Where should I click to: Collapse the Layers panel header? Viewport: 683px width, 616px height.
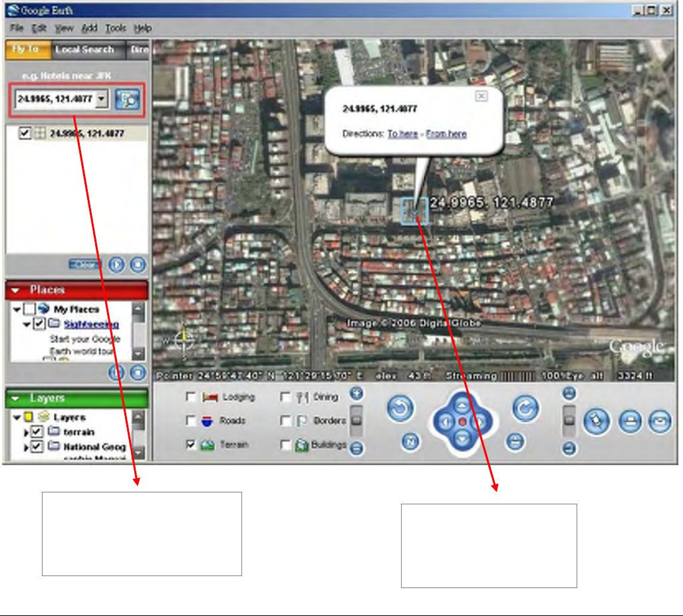pyautogui.click(x=76, y=398)
